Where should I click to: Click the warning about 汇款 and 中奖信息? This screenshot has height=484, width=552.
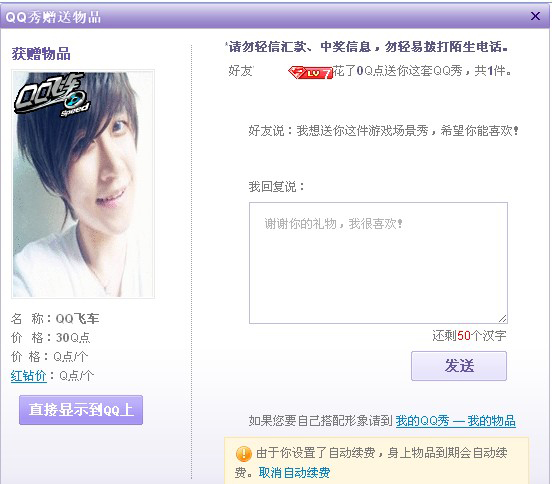368,46
